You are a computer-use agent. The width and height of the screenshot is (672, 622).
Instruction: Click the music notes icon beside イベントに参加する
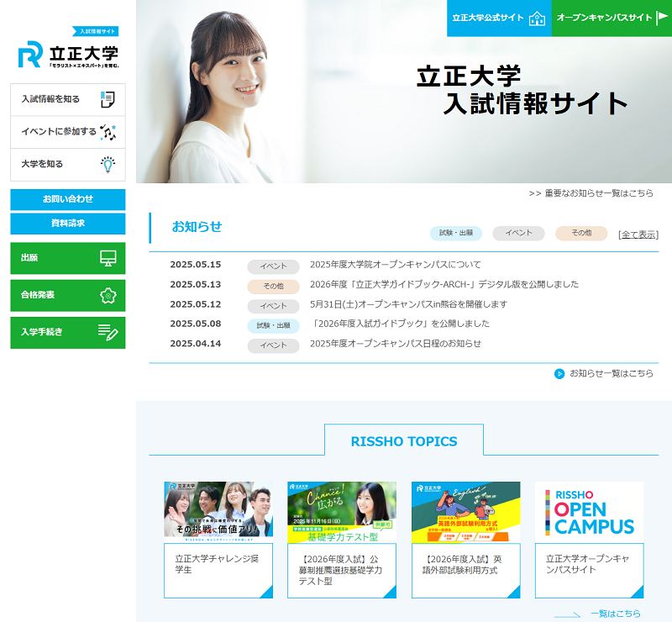(x=108, y=132)
